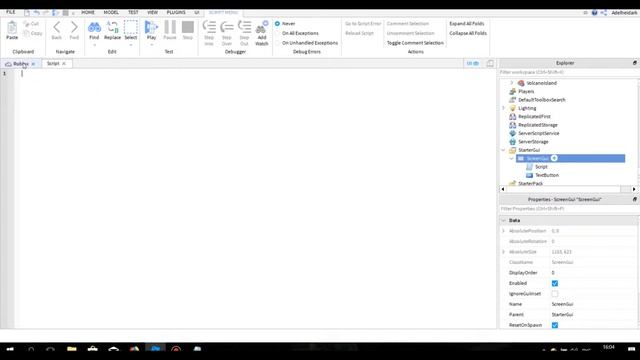Click the Fwd navigate arrow
This screenshot has height=360, width=640.
tap(74, 27)
